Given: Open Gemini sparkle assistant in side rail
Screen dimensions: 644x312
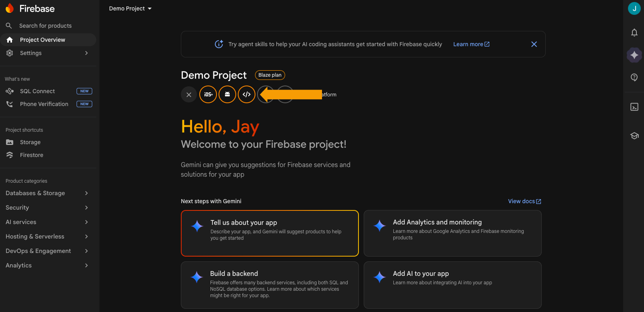Looking at the screenshot, I should tap(634, 55).
